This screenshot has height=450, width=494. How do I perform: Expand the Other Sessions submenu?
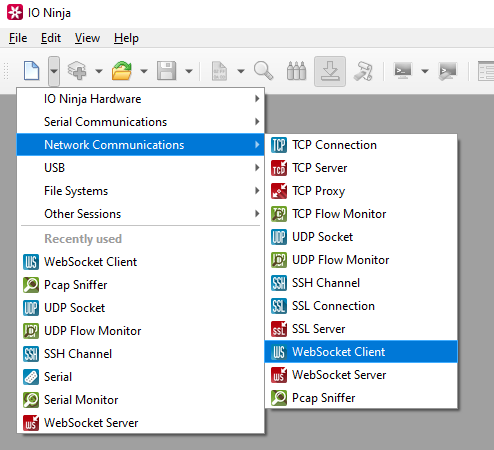click(141, 214)
